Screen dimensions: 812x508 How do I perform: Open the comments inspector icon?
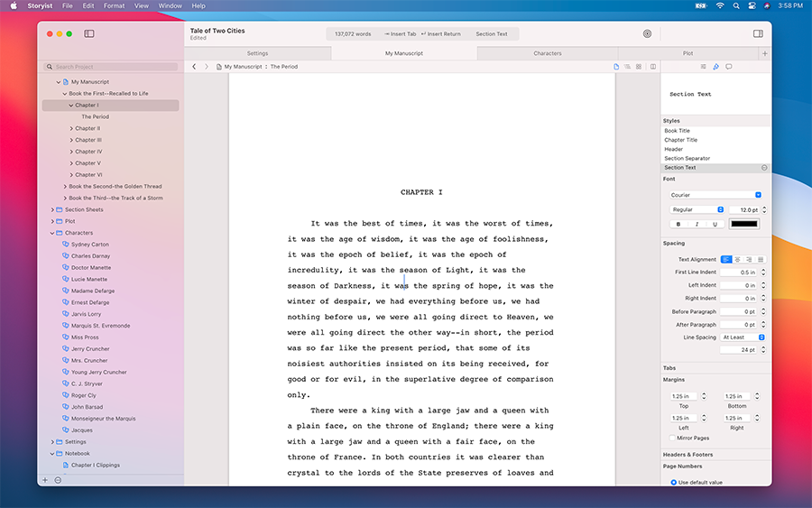(x=729, y=67)
